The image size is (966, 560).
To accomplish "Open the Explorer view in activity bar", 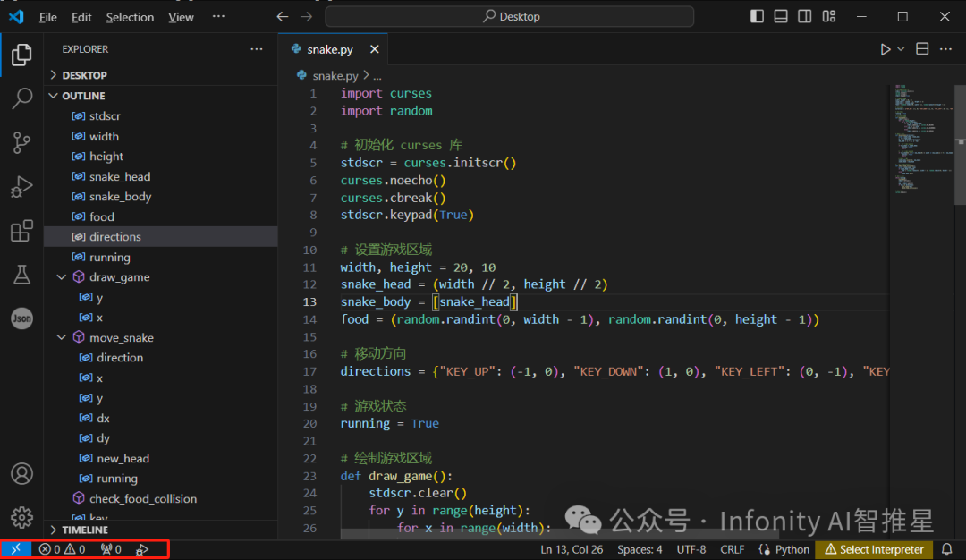I will 21,55.
